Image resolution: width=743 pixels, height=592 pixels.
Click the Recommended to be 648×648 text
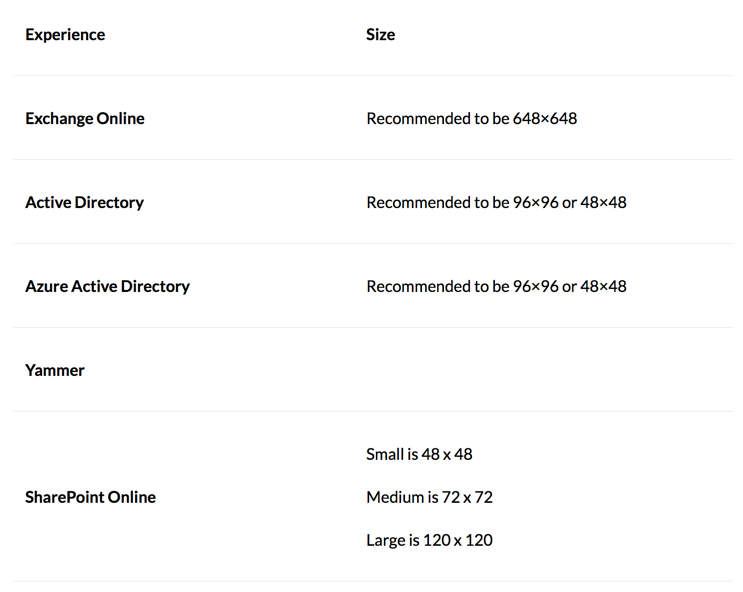point(471,118)
